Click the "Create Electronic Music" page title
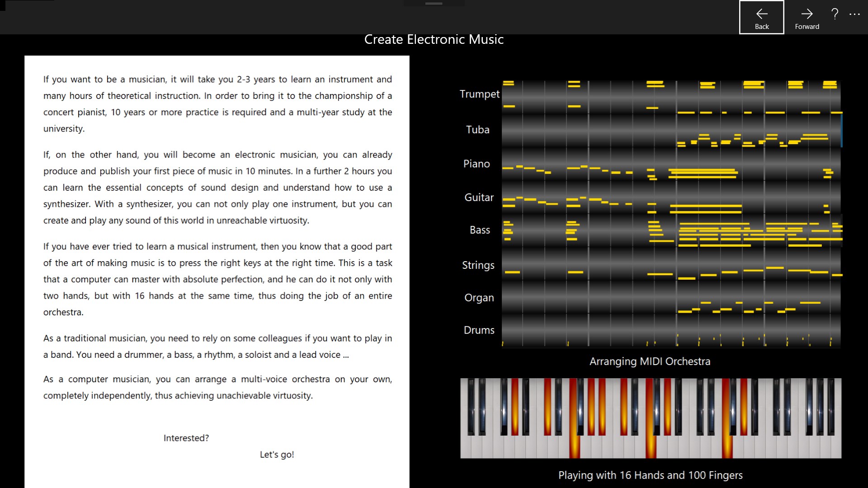868x488 pixels. click(434, 39)
